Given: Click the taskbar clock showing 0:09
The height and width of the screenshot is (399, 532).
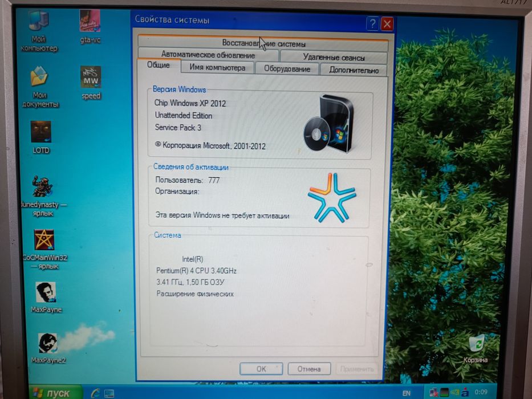Looking at the screenshot, I should click(x=481, y=392).
